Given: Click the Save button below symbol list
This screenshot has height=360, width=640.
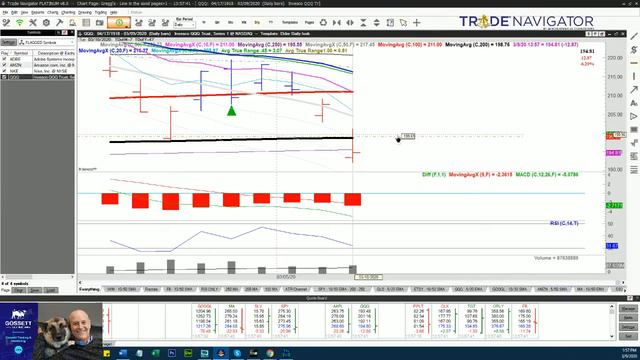Looking at the screenshot, I should pyautogui.click(x=35, y=290).
